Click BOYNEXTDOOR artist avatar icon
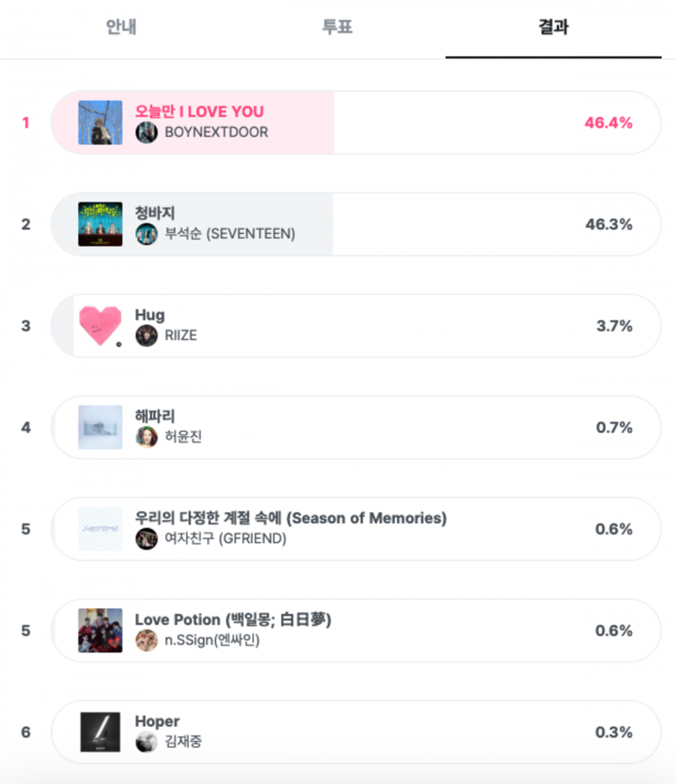The width and height of the screenshot is (676, 784). coord(147,133)
